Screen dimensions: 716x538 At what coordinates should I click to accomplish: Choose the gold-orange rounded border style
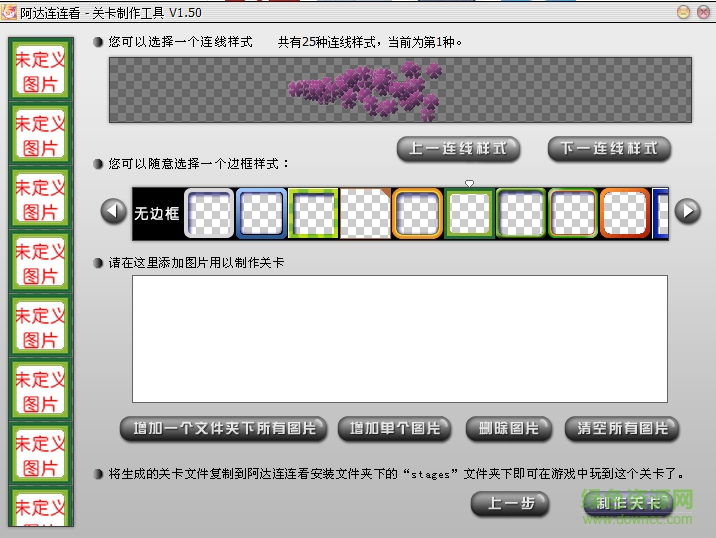(x=417, y=213)
